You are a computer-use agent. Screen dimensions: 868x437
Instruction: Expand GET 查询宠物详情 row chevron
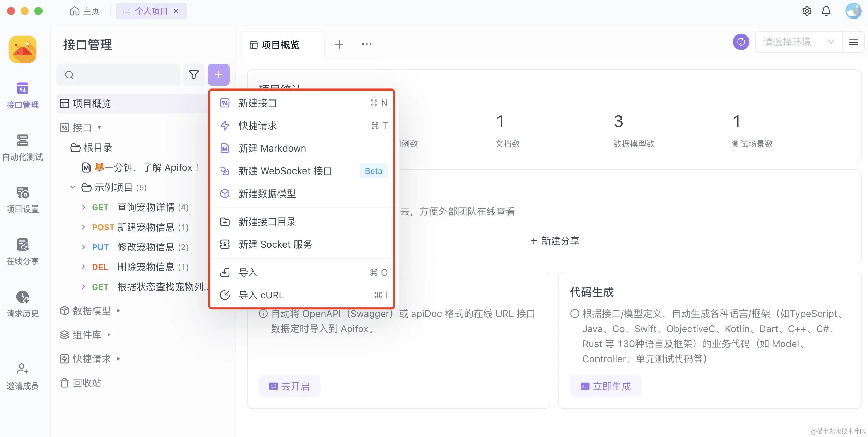[83, 207]
